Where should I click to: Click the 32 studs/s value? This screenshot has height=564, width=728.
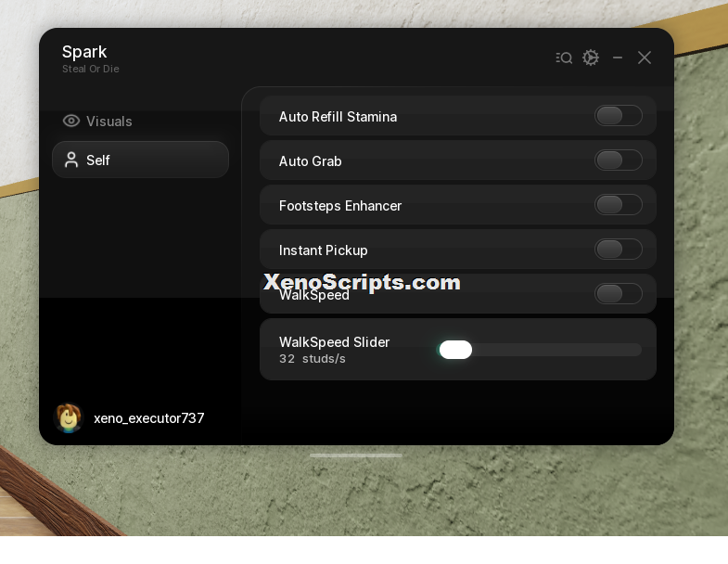point(312,359)
